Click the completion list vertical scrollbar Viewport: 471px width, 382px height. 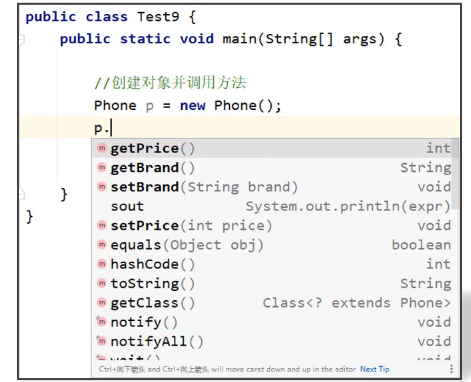pos(456,173)
